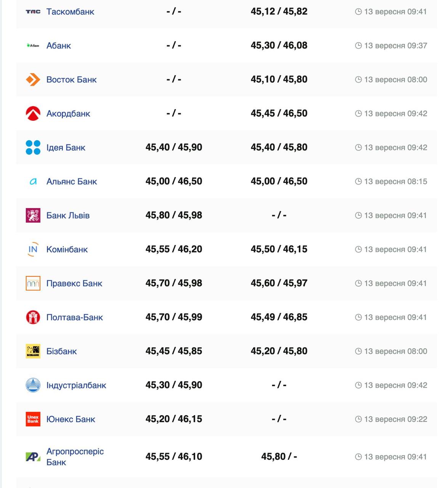Click the Банк Львів lion logo
Screen dimensions: 448x488
33,215
